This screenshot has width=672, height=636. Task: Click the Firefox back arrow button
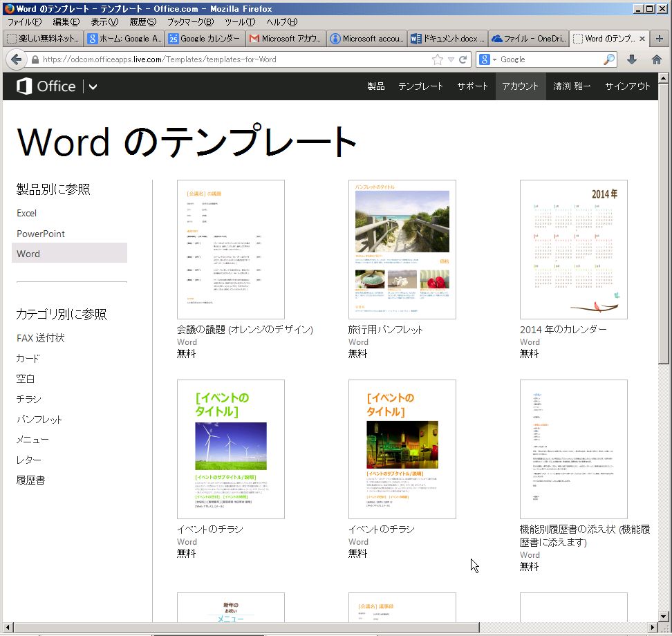[16, 59]
